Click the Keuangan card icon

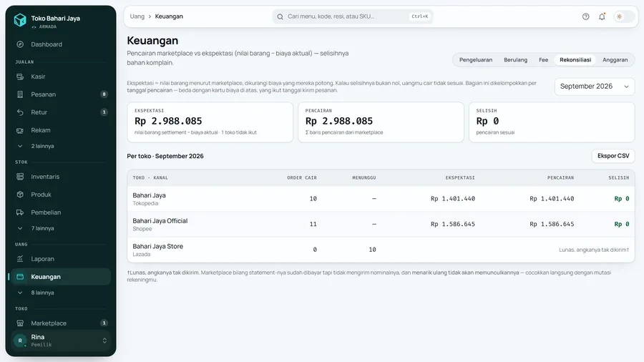click(x=20, y=277)
